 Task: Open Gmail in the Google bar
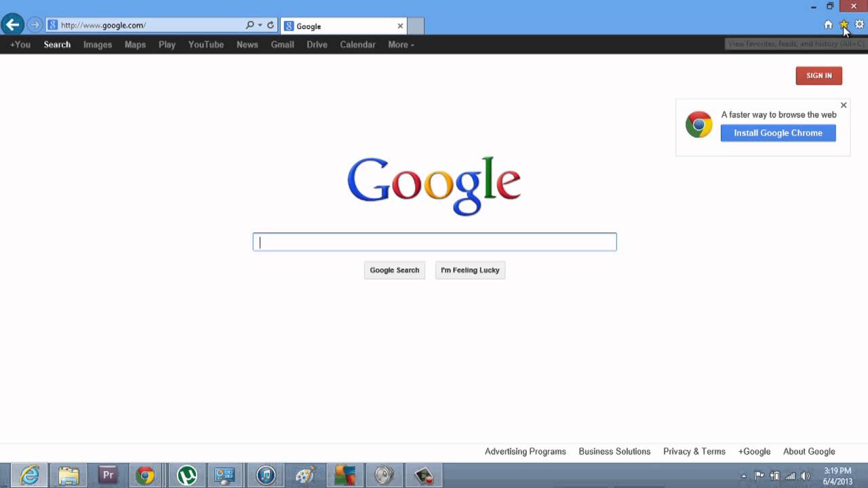[x=282, y=45]
